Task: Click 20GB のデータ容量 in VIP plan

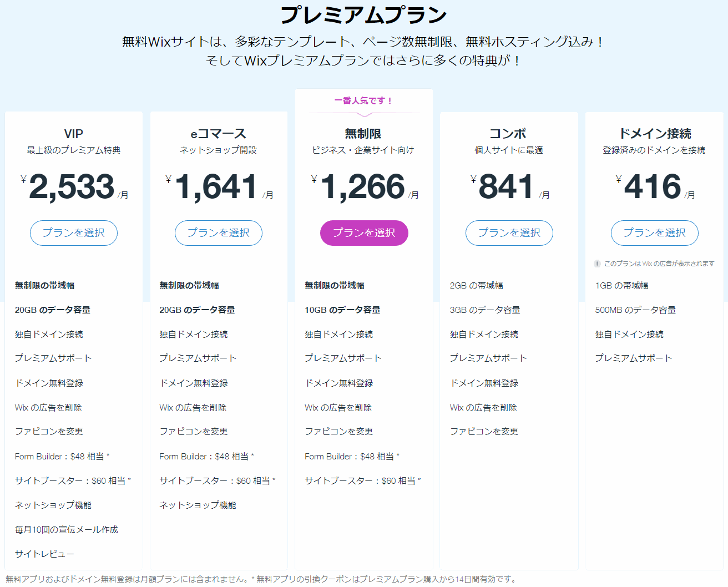Action: point(53,310)
